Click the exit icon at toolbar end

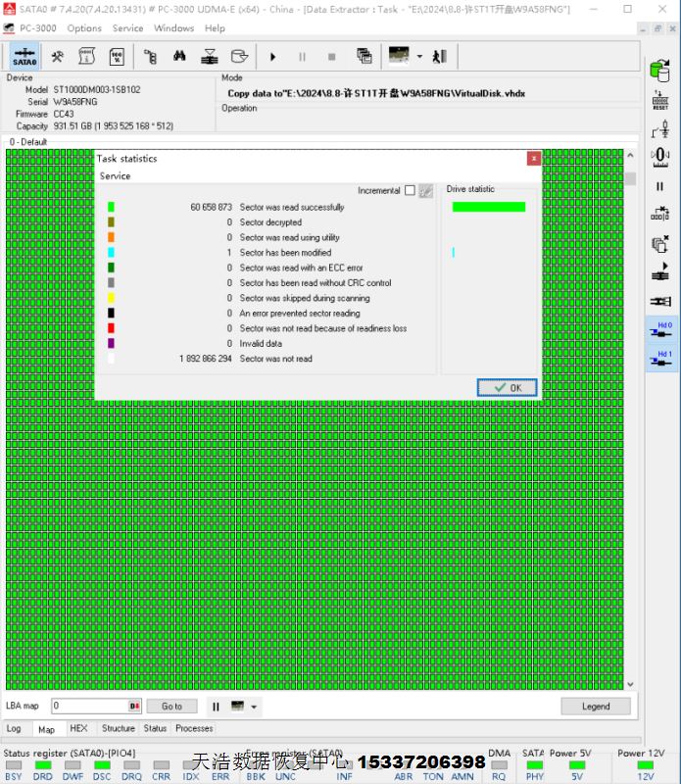(440, 57)
